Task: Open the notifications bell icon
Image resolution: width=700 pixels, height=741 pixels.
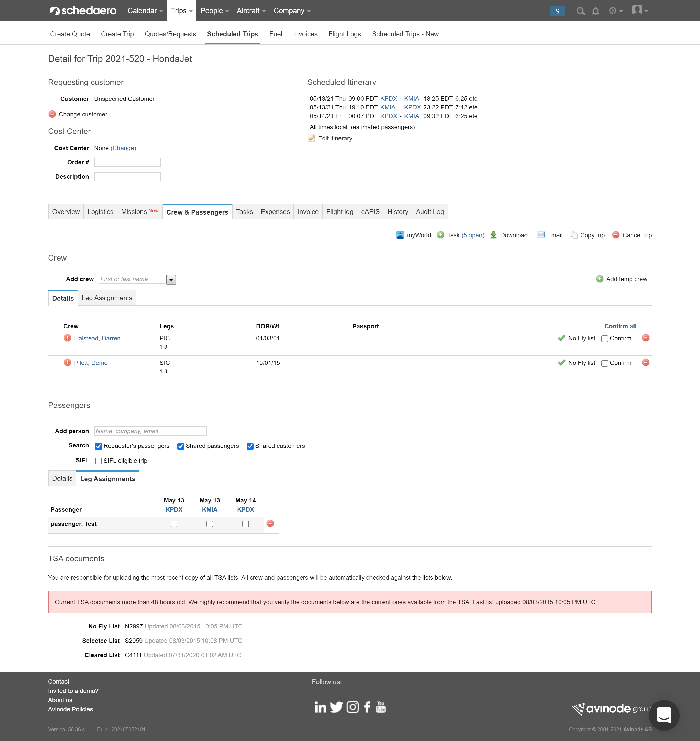Action: click(596, 11)
